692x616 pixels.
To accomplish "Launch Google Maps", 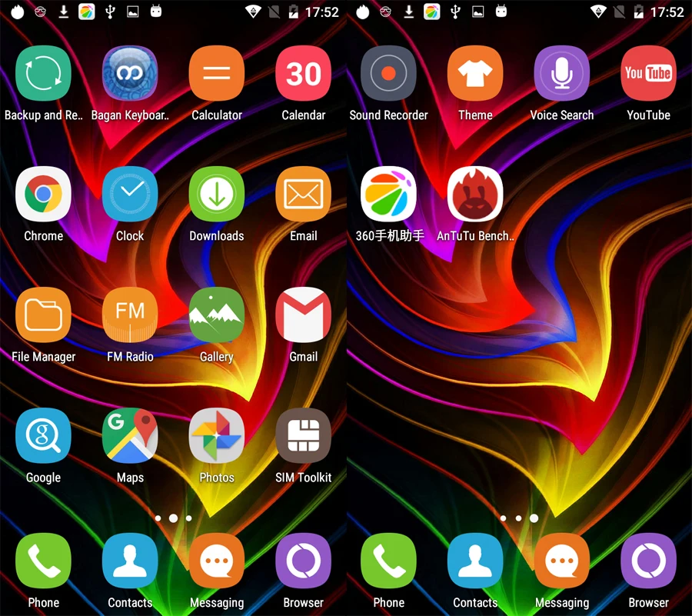I will coord(130,436).
